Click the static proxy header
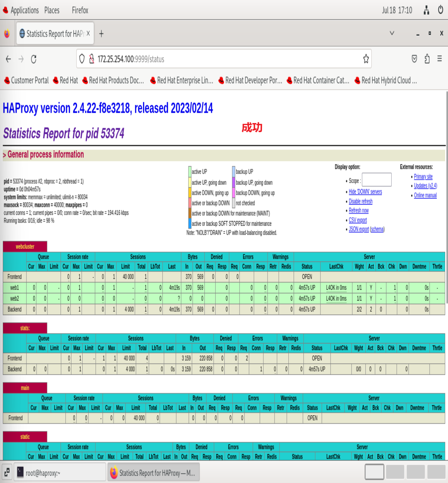This screenshot has width=448, height=483. (x=25, y=437)
